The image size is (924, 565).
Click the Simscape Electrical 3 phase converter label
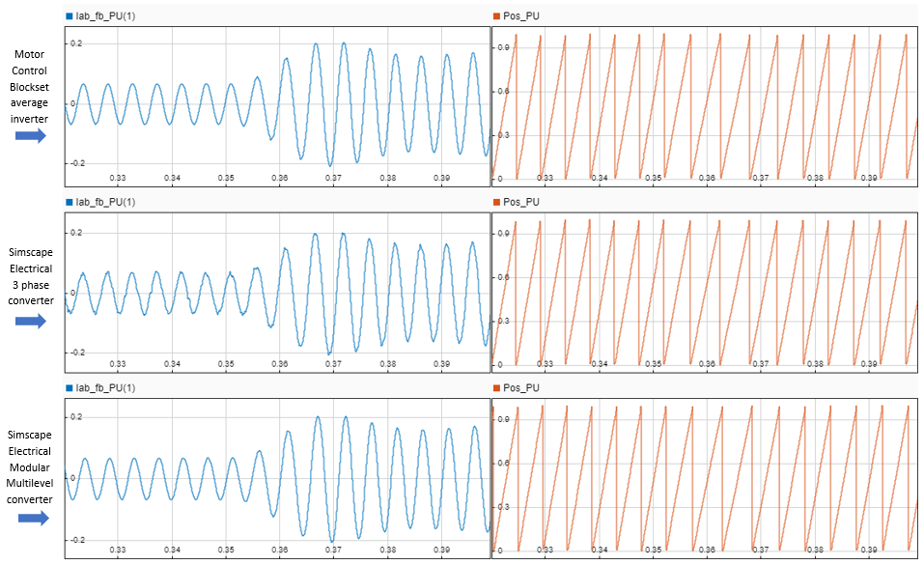[31, 276]
